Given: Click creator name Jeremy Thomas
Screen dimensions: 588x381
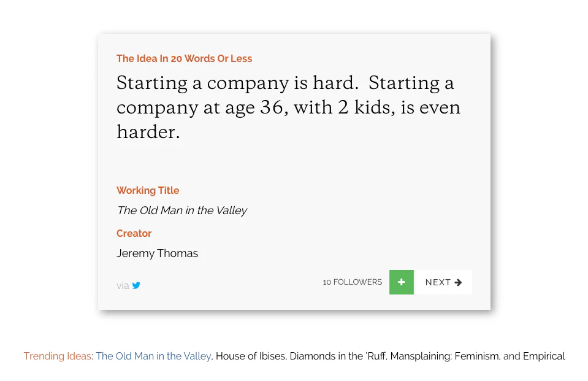Looking at the screenshot, I should tap(157, 253).
